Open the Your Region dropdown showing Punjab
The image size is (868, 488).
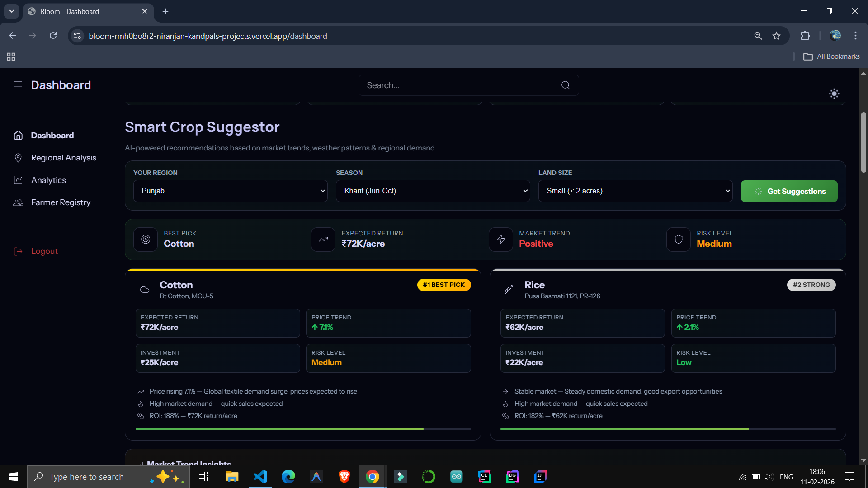point(230,191)
